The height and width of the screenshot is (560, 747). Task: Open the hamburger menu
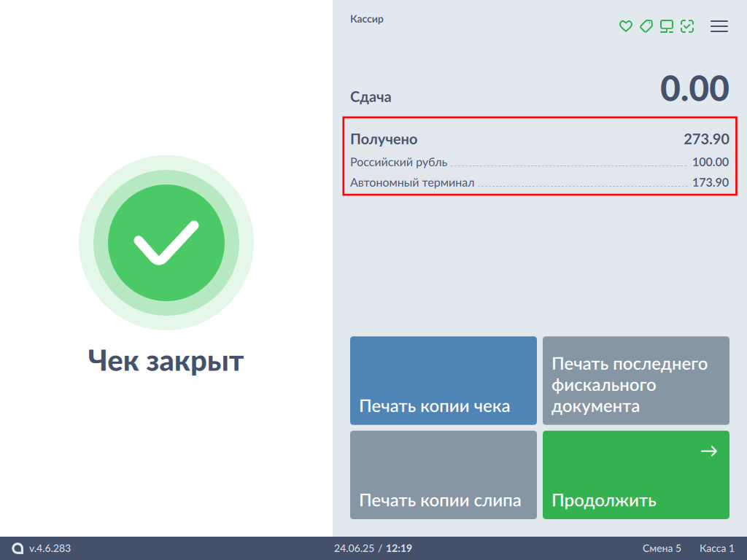[719, 26]
